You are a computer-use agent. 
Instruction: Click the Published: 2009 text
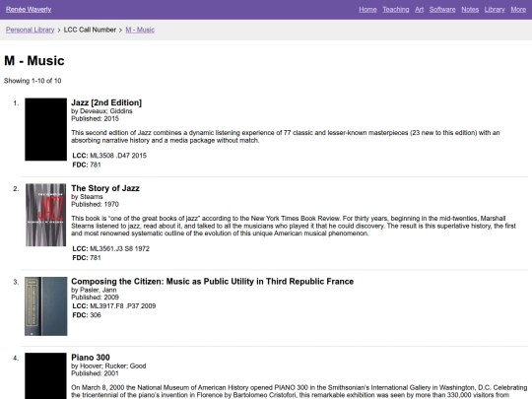pyautogui.click(x=95, y=298)
